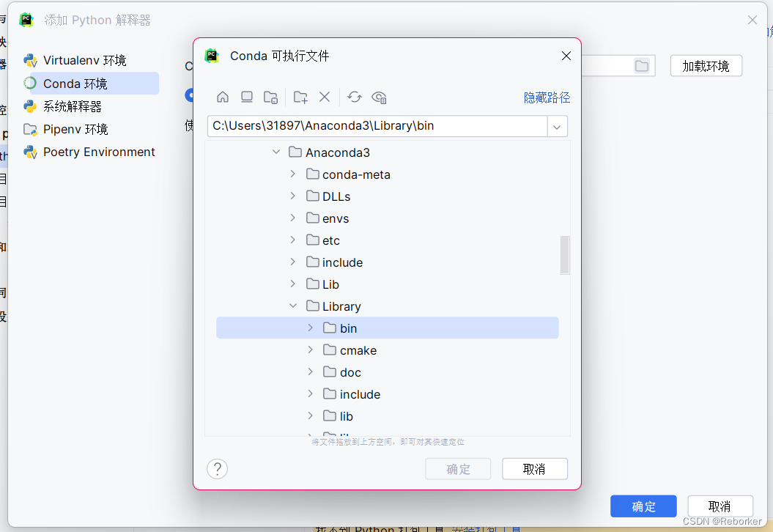Expand the etc folder
The width and height of the screenshot is (773, 532).
click(293, 240)
